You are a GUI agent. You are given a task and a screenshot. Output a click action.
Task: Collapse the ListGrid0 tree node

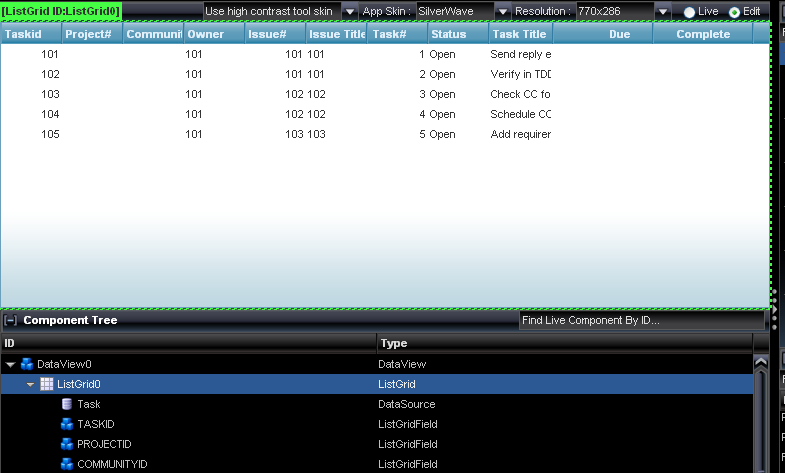(31, 385)
